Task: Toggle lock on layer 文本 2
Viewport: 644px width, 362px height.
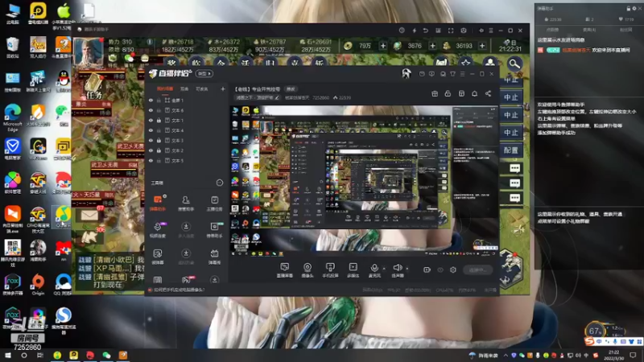Action: click(x=159, y=150)
